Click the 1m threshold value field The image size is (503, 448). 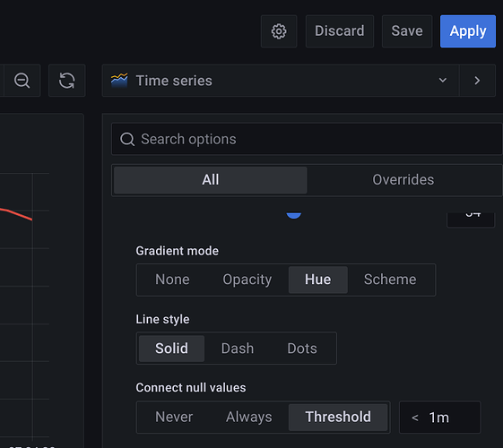[440, 418]
